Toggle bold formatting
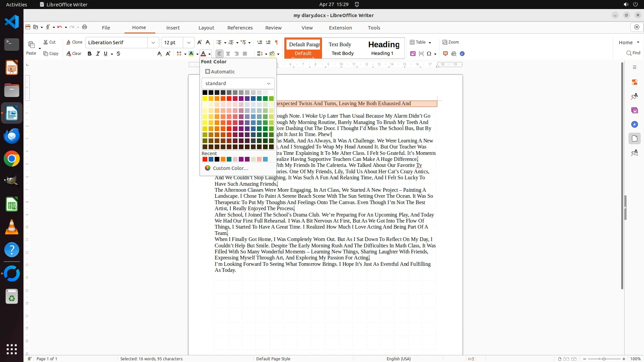Image resolution: width=644 pixels, height=362 pixels. tap(89, 54)
